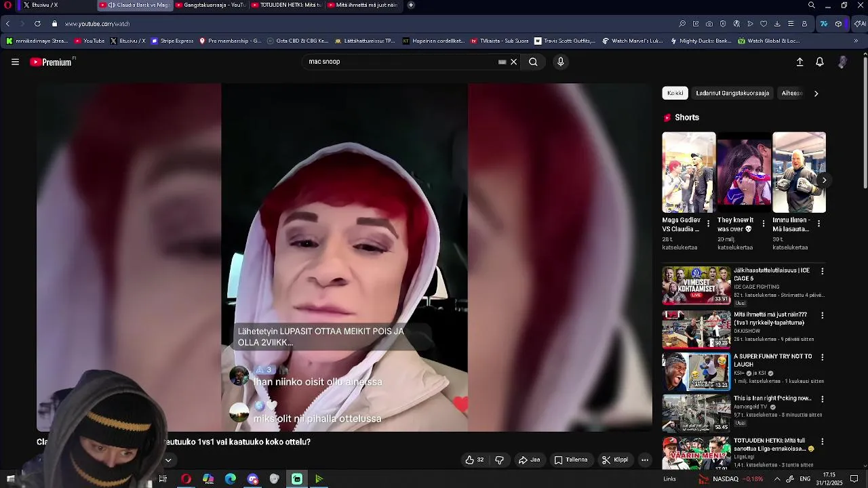Viewport: 868px width, 488px height.
Task: Submit search with magnifier button
Action: (x=533, y=62)
